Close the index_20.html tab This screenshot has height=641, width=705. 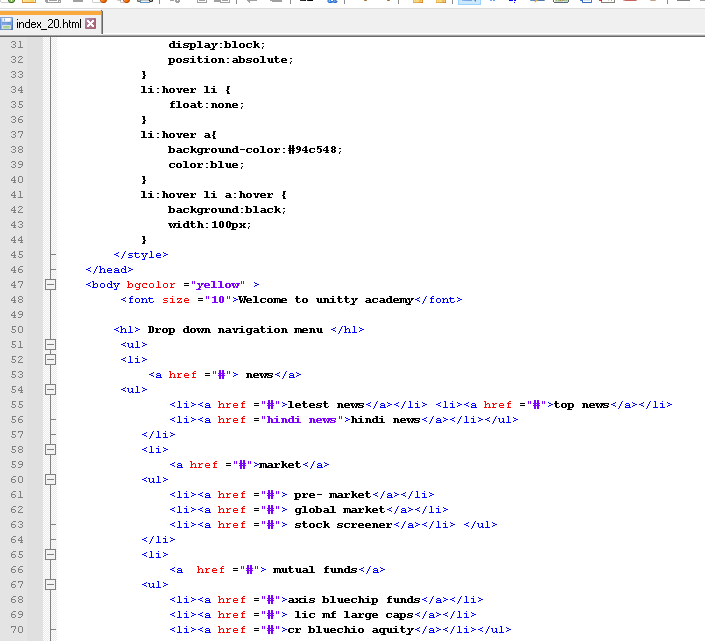click(91, 23)
